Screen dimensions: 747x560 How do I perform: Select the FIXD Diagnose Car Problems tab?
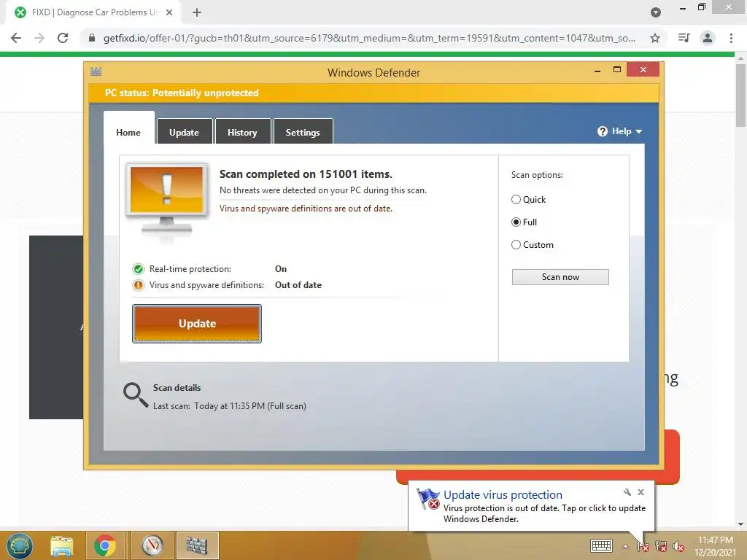(x=94, y=12)
